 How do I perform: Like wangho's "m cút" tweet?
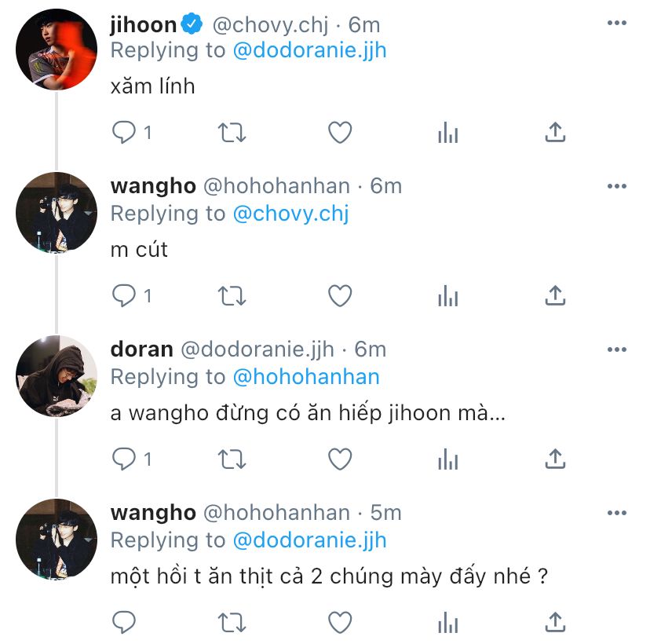click(x=340, y=295)
